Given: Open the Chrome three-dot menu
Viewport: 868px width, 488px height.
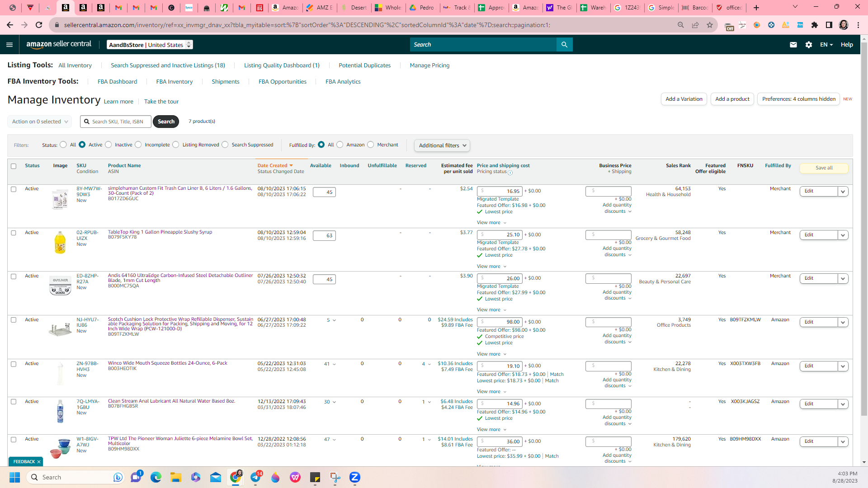Looking at the screenshot, I should 858,25.
